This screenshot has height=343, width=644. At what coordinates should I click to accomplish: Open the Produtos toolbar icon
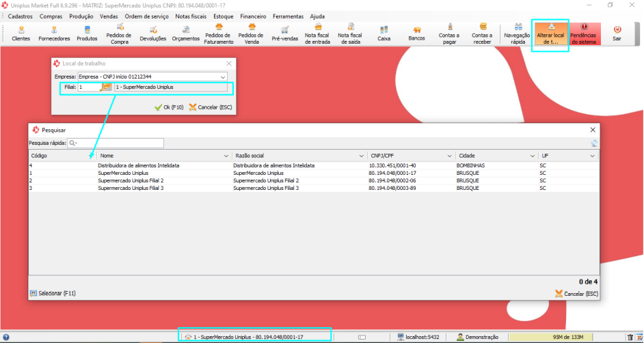click(x=87, y=33)
